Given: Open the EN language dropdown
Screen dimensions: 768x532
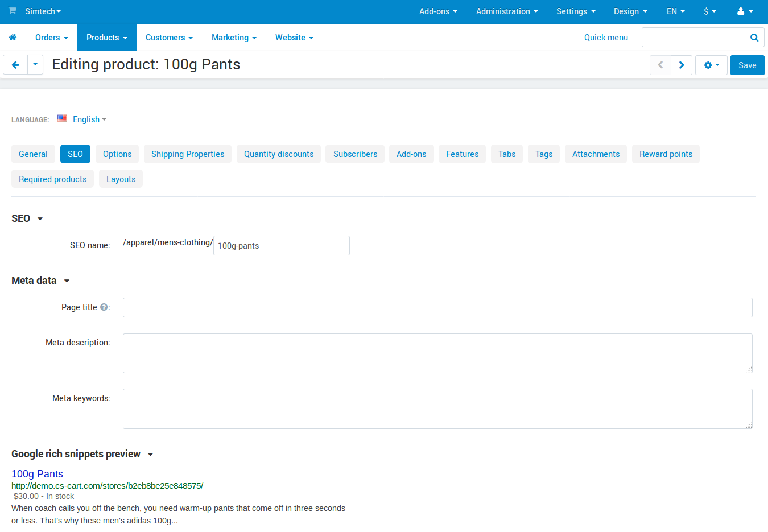Looking at the screenshot, I should pyautogui.click(x=676, y=11).
